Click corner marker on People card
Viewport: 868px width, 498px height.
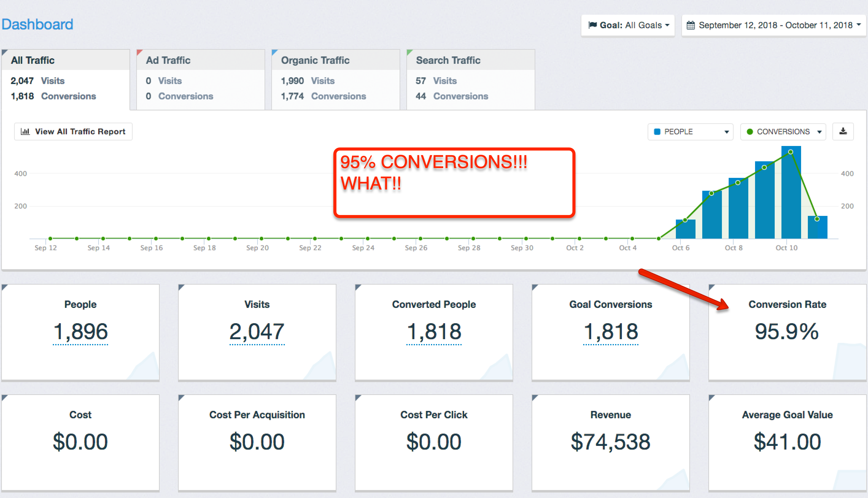(4, 287)
